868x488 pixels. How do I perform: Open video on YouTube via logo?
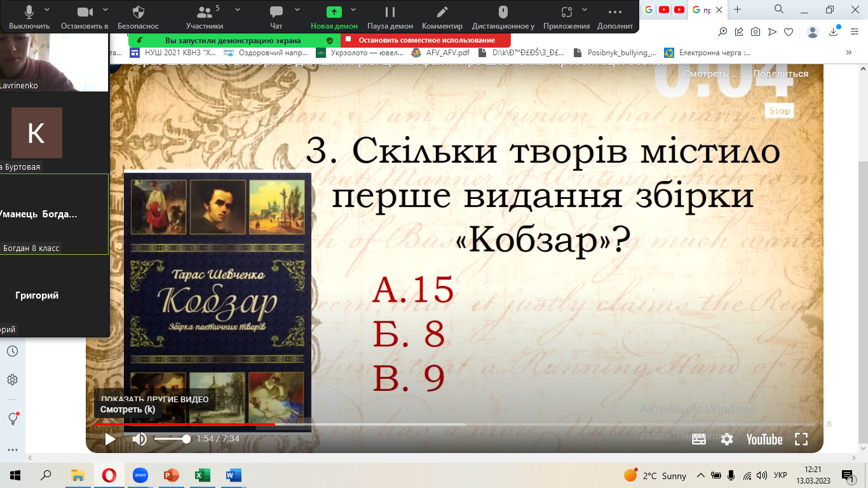click(x=764, y=439)
